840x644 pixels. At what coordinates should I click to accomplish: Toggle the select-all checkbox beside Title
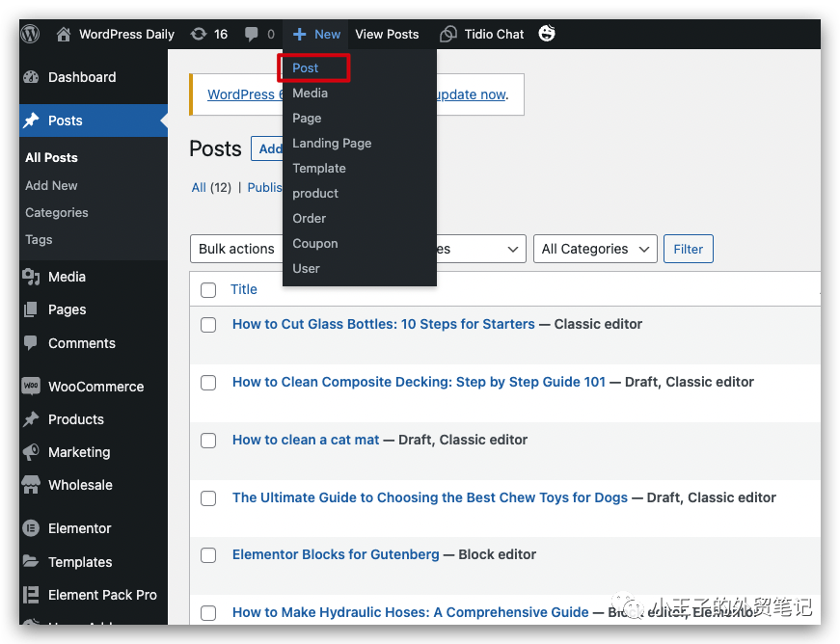click(x=208, y=290)
